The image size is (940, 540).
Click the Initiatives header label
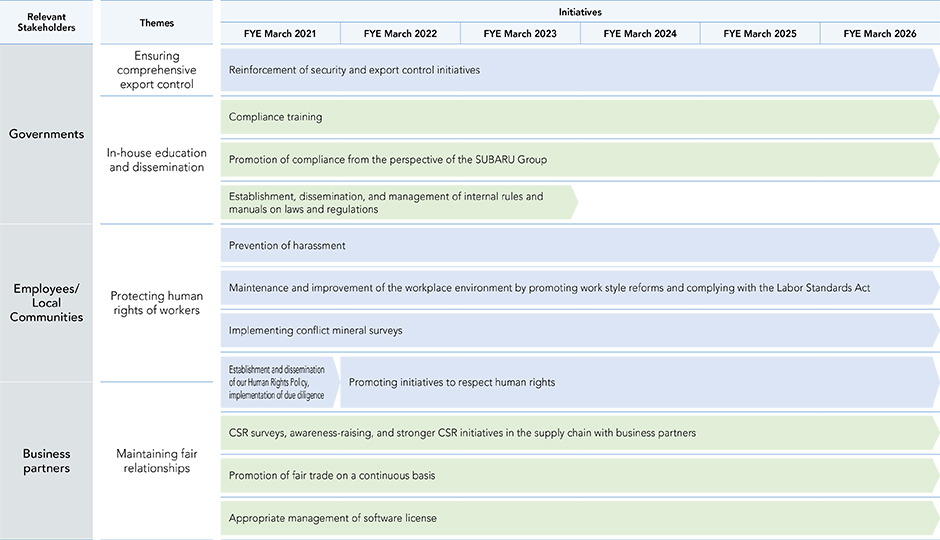pos(580,12)
